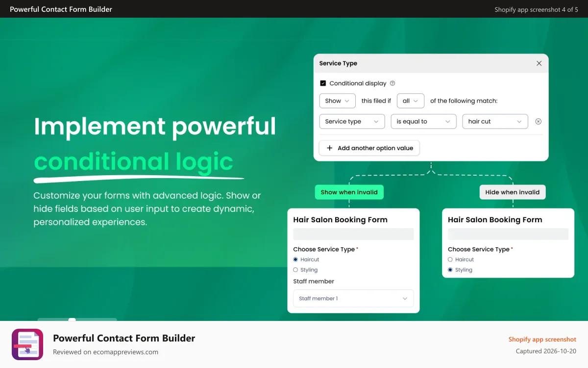Click the Hide when invalid label
This screenshot has height=368, width=588.
pos(513,192)
